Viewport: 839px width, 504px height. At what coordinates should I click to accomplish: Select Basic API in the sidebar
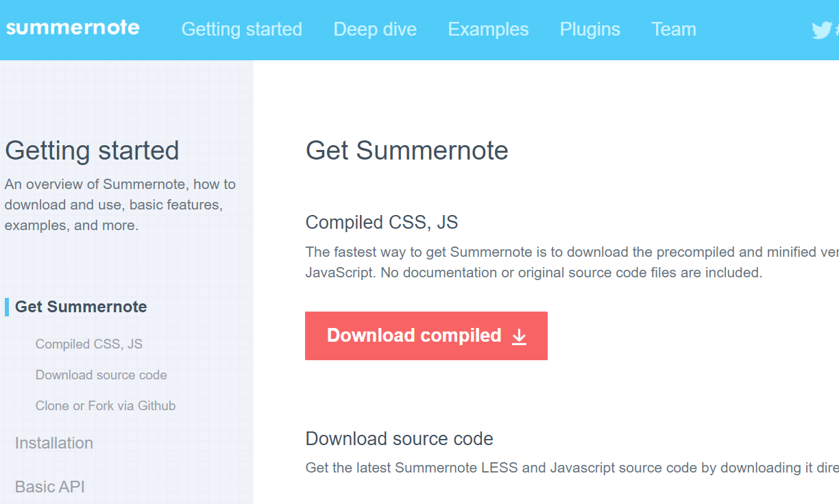[x=50, y=487]
